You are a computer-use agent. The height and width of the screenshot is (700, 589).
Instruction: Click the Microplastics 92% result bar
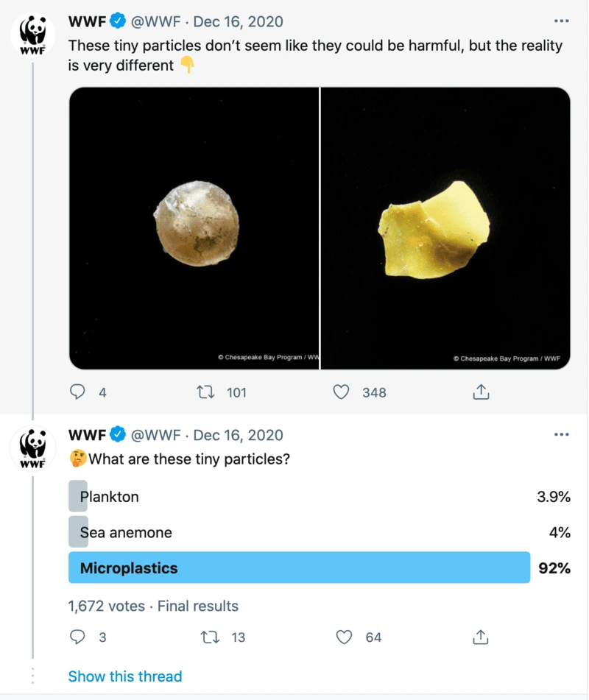tap(294, 568)
